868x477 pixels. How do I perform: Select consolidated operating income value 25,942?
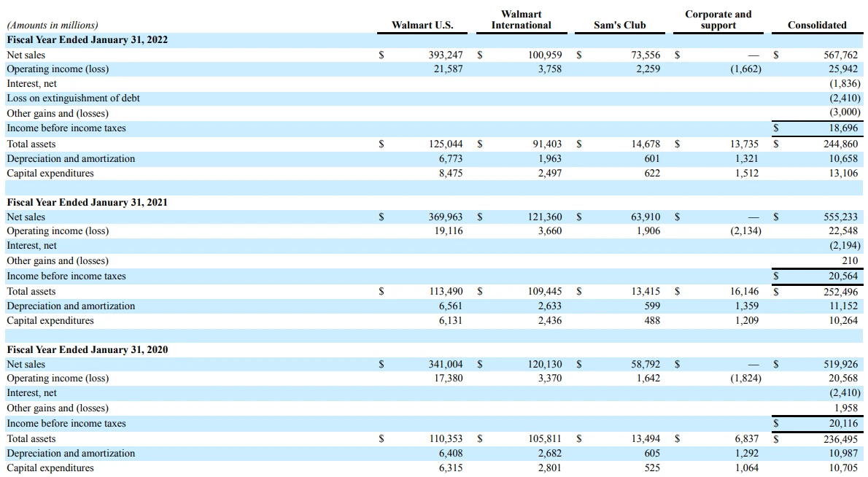(843, 69)
